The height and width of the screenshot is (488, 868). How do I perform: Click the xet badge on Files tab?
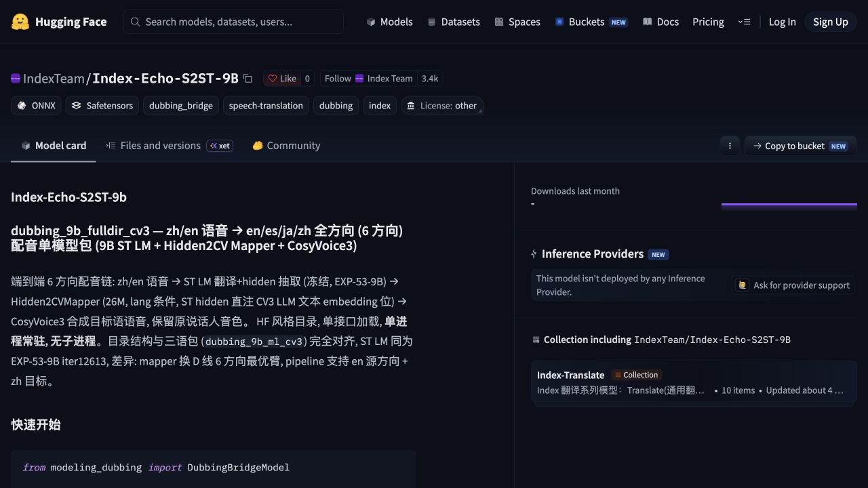click(220, 146)
